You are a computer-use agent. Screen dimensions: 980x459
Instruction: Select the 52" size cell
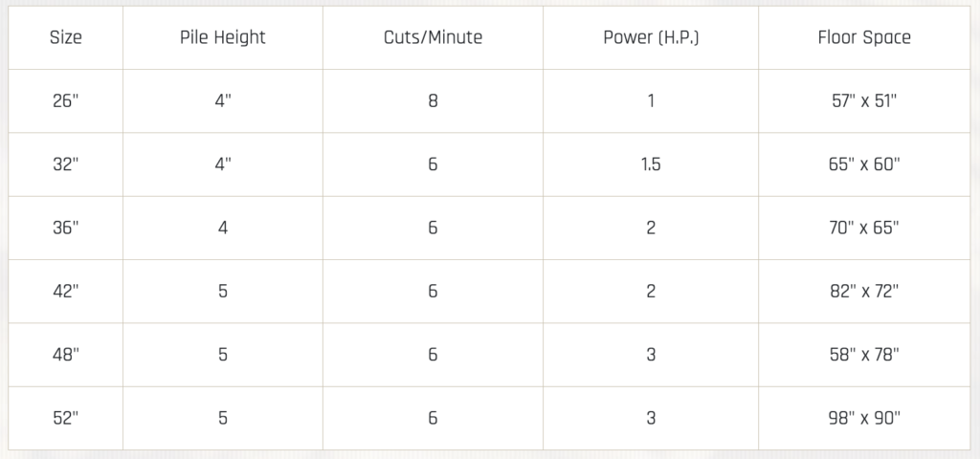[66, 418]
